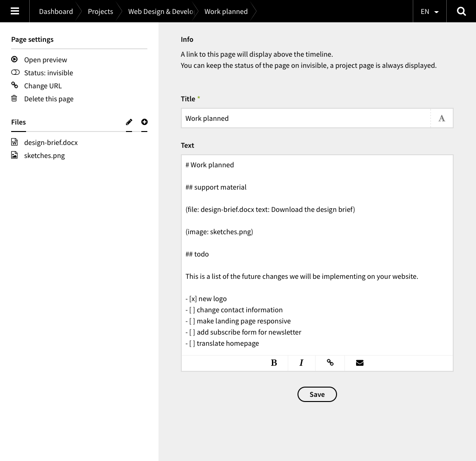Click the '[x] new logo' line

pos(206,299)
